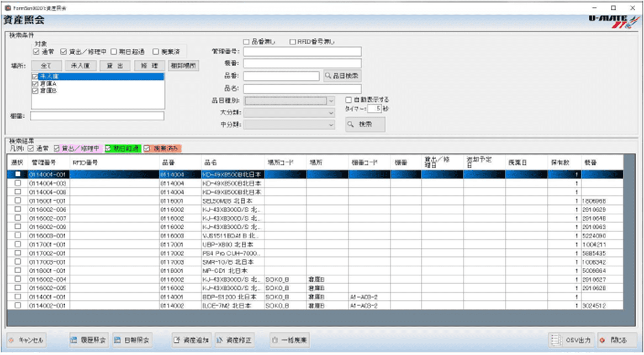
Task: Enable the 自動表示する auto-display checkbox
Action: coord(348,99)
